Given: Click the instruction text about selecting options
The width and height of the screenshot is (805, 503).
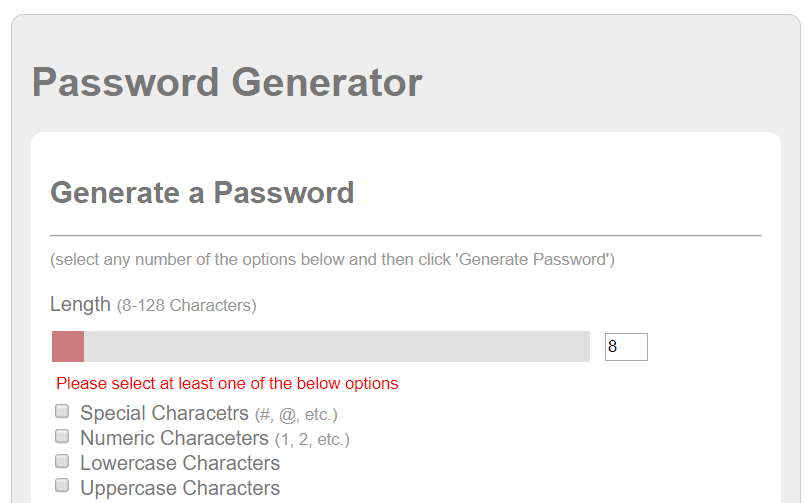Looking at the screenshot, I should [332, 260].
